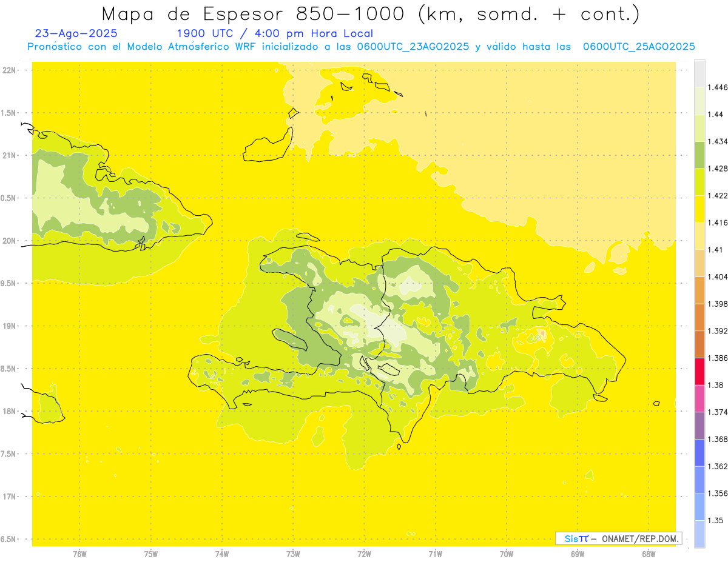
Task: Click the colorbar value "1.398"
Action: pyautogui.click(x=718, y=304)
